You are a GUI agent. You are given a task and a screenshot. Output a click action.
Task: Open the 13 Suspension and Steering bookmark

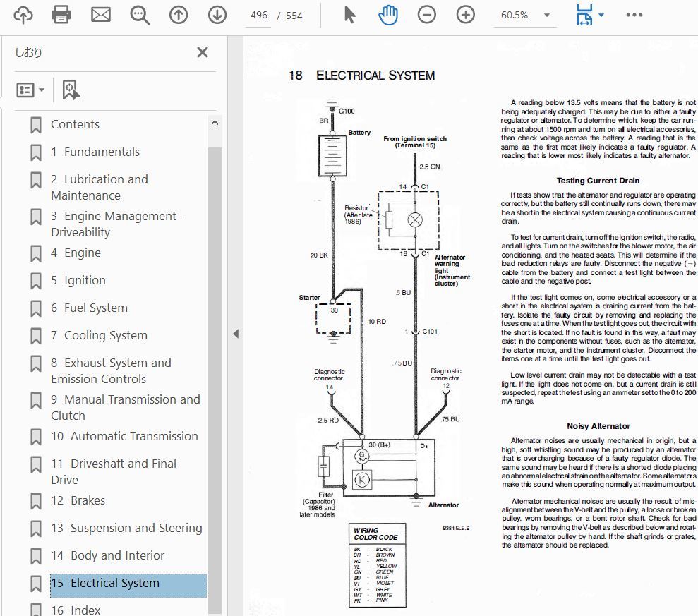[x=126, y=528]
